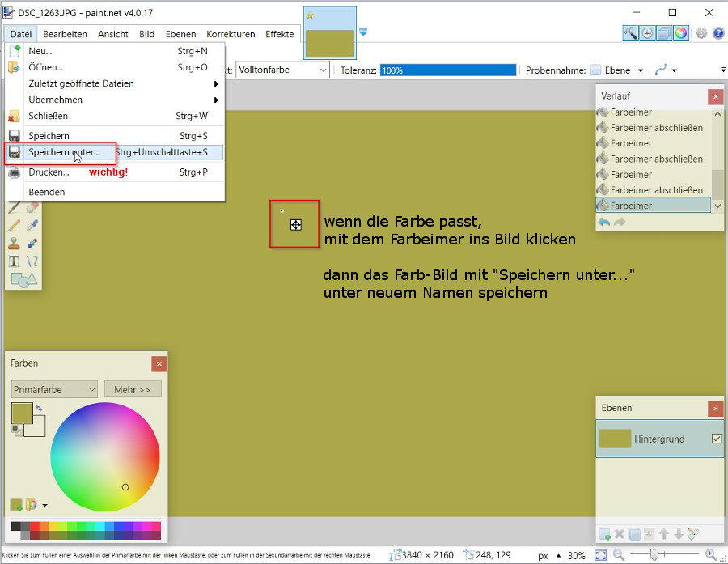Toggle the Colors window wheel icon
The height and width of the screenshot is (564, 728).
(x=681, y=33)
